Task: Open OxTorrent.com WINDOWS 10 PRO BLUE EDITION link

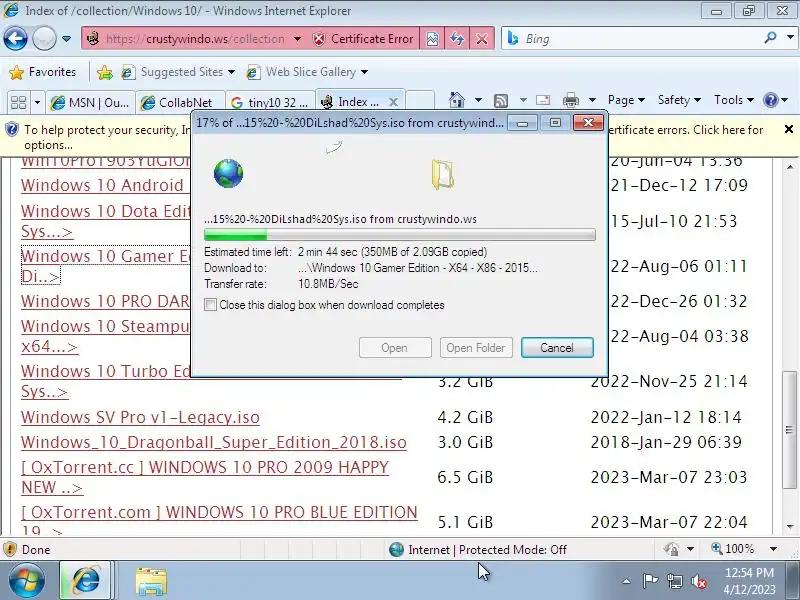Action: (x=219, y=521)
